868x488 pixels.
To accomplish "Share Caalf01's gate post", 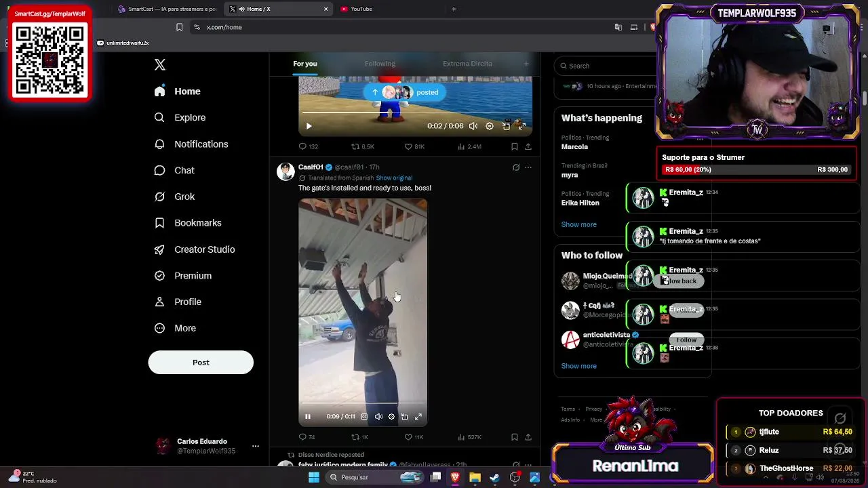I will tap(528, 437).
